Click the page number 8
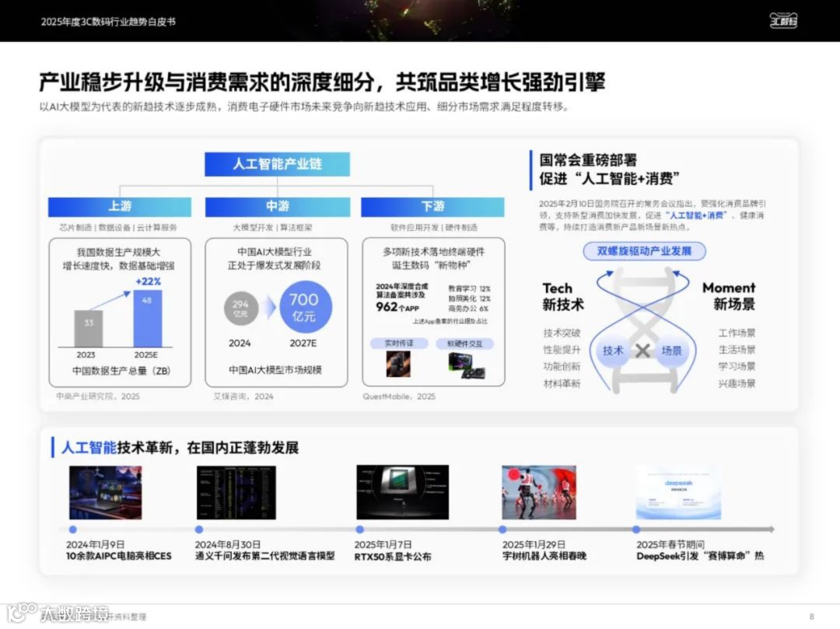The height and width of the screenshot is (629, 840). pos(811,617)
